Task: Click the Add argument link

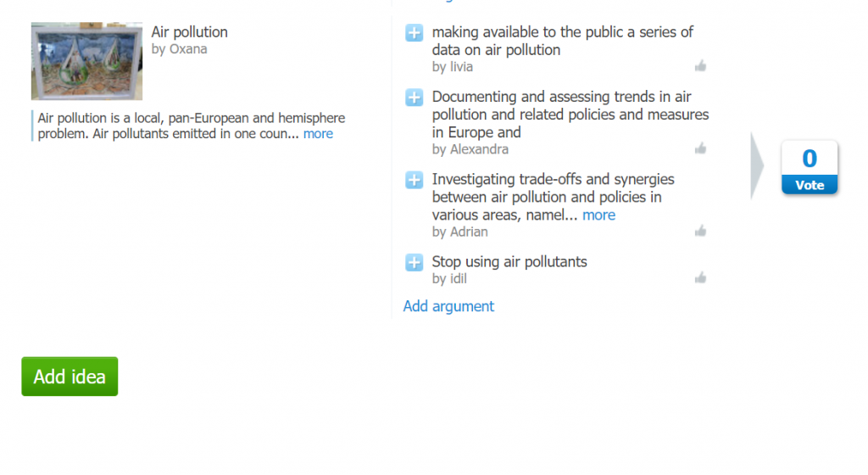Action: click(448, 306)
